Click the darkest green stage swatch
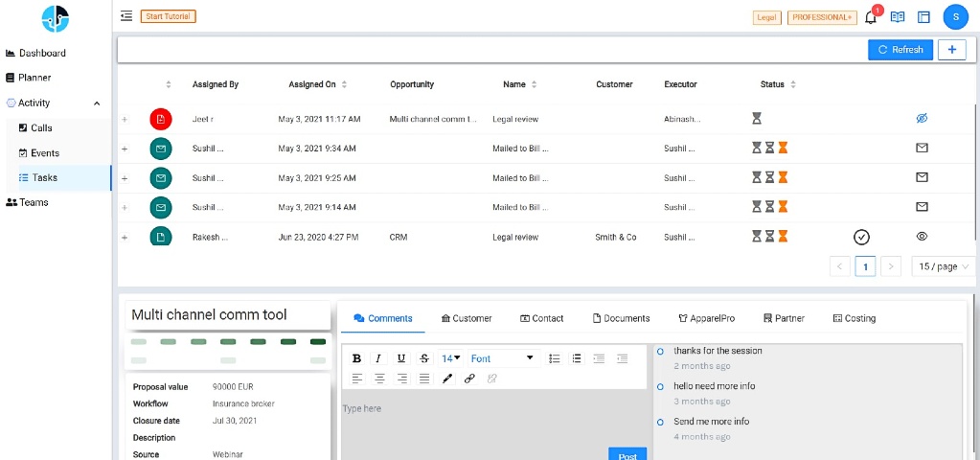Image resolution: width=980 pixels, height=460 pixels. point(318,342)
